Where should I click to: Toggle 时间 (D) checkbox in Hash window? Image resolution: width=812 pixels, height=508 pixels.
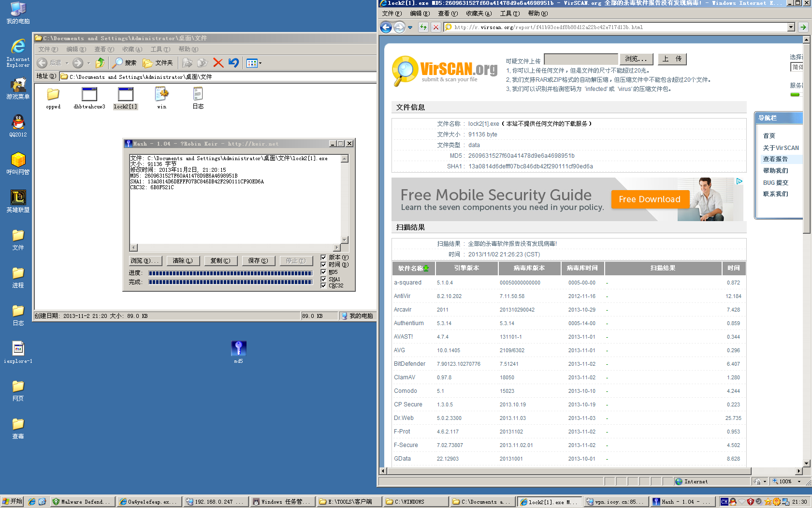[323, 265]
